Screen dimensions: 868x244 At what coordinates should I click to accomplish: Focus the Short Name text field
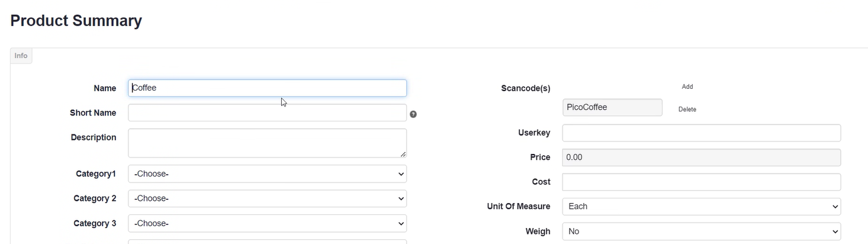click(x=267, y=113)
